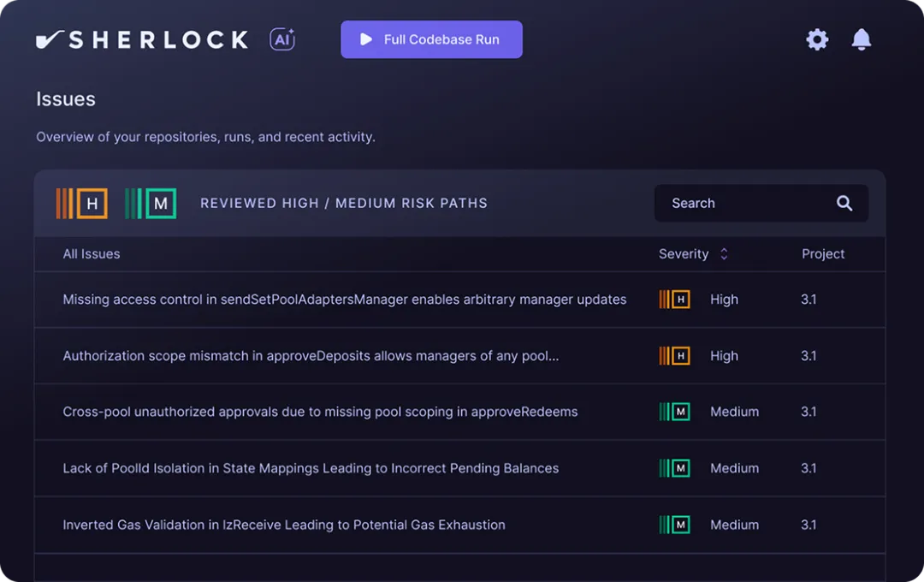Click the M icon on PoolId Isolation row

click(x=675, y=468)
